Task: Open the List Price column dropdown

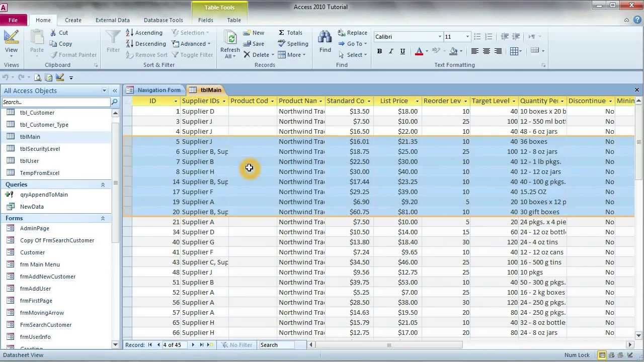Action: pyautogui.click(x=417, y=101)
